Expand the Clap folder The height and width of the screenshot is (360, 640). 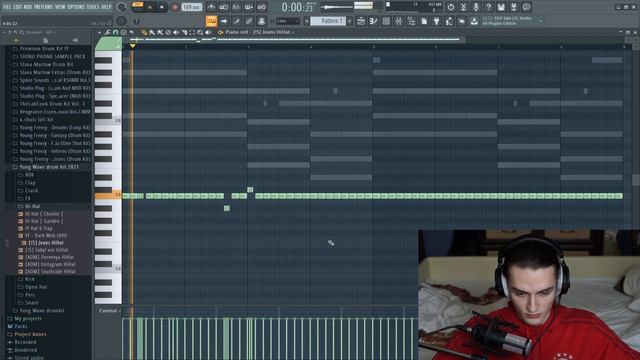coord(30,182)
